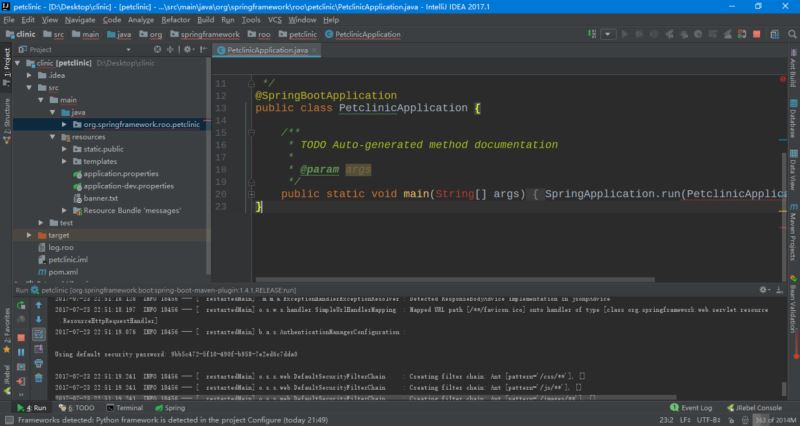This screenshot has width=800, height=426.
Task: Select application.properties file in tree
Action: tap(121, 173)
